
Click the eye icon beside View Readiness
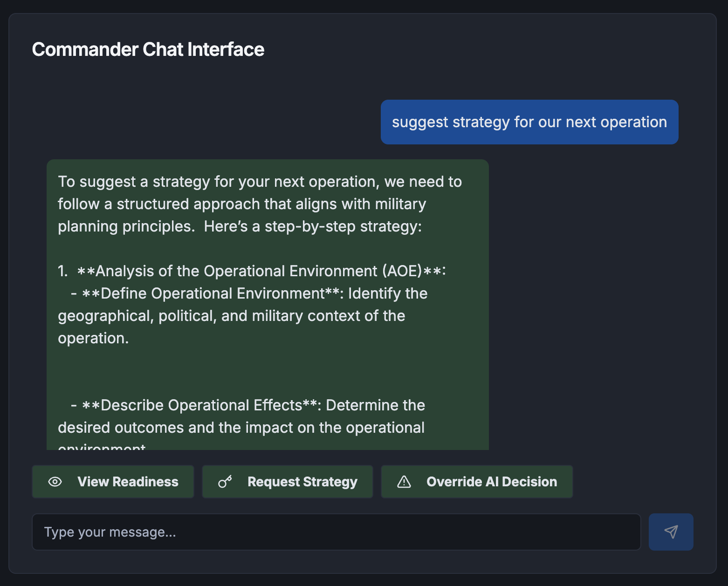point(55,482)
